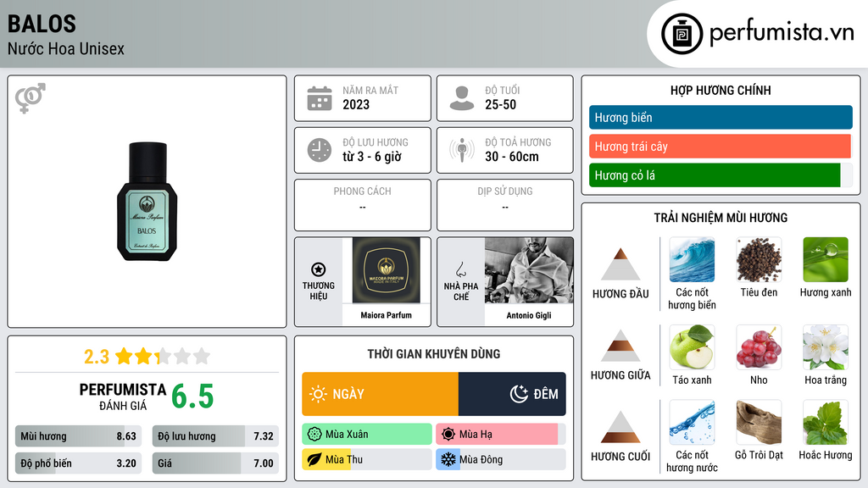Click the Mùi hương 8.63 score bar
This screenshot has width=868, height=488.
(79, 436)
